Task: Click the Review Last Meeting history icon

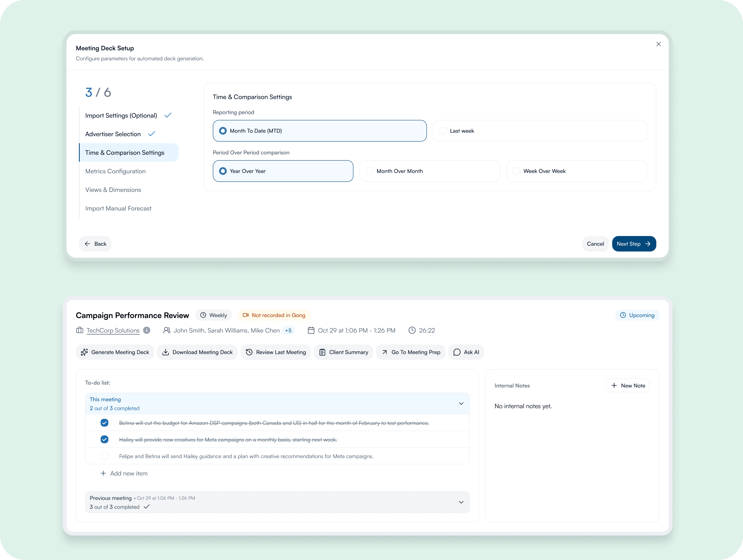Action: [x=249, y=352]
